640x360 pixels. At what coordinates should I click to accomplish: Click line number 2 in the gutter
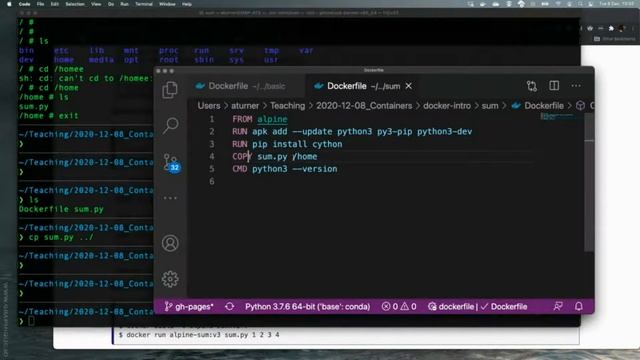211,131
